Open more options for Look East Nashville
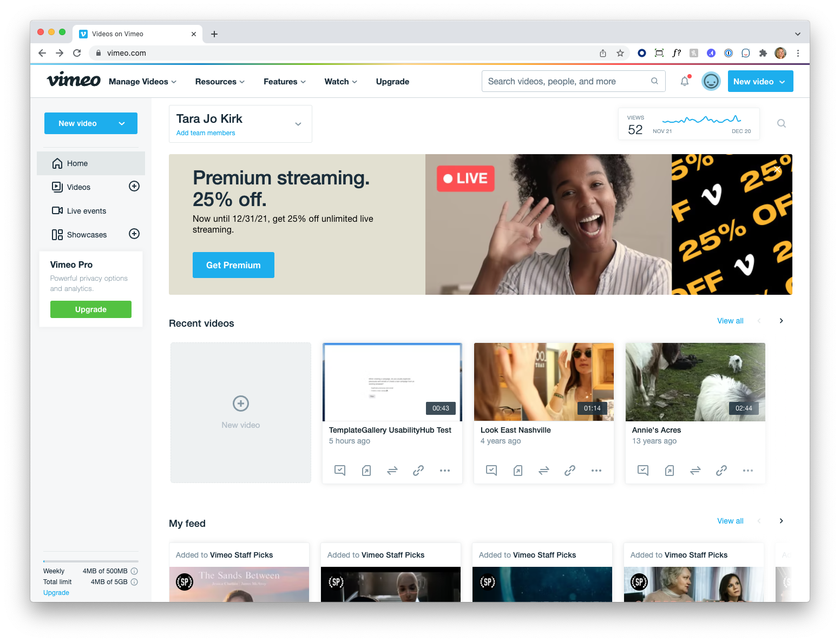Screen dimensions: 840x642 click(x=596, y=471)
